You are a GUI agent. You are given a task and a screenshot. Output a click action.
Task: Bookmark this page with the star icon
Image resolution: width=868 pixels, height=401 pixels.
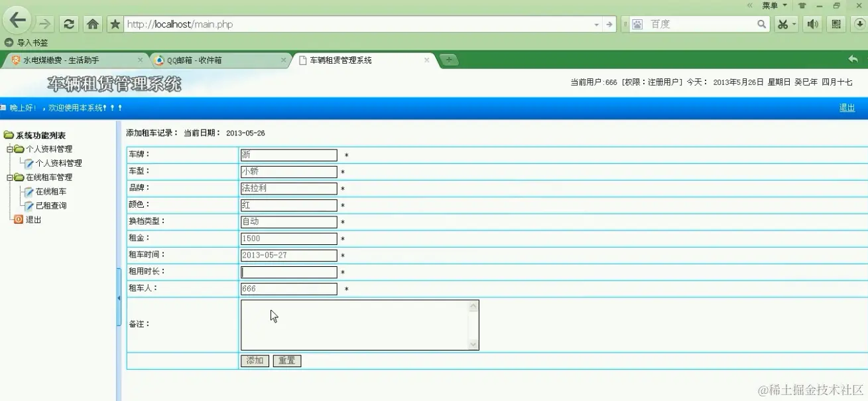click(115, 24)
